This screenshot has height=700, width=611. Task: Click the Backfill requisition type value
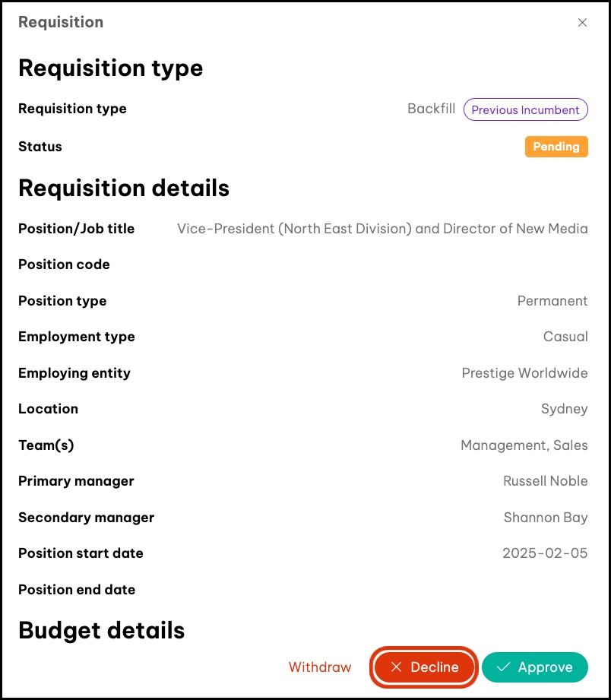(431, 109)
